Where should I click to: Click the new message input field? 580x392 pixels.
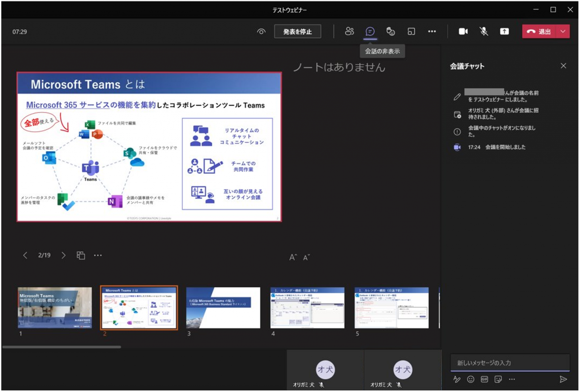point(510,363)
